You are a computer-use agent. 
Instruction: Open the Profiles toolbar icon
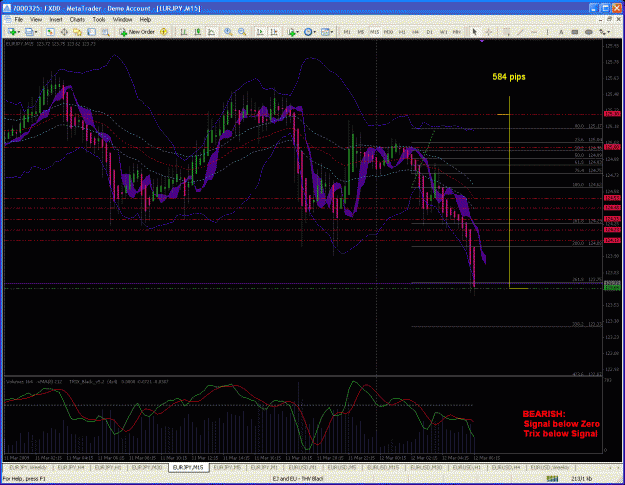point(29,32)
